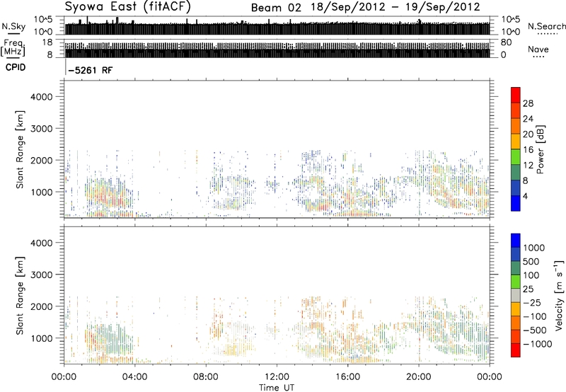Click the 1000 km tick on velocity panel
566x392 pixels.
point(42,338)
